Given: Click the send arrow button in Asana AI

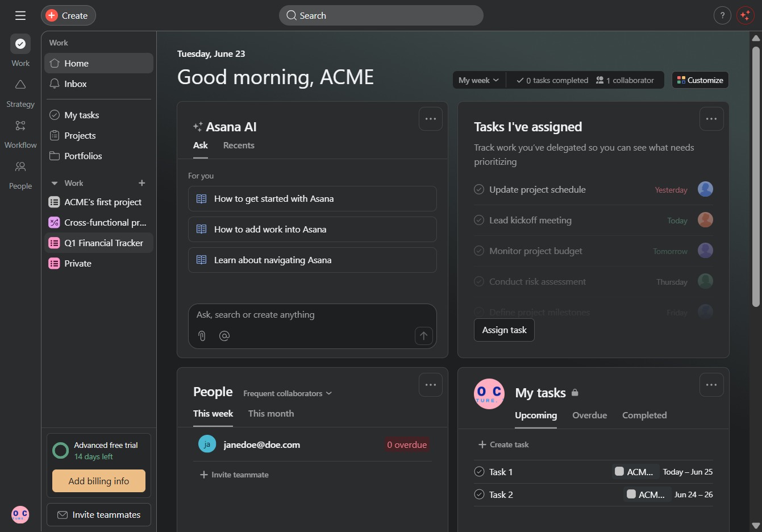Looking at the screenshot, I should pos(424,336).
